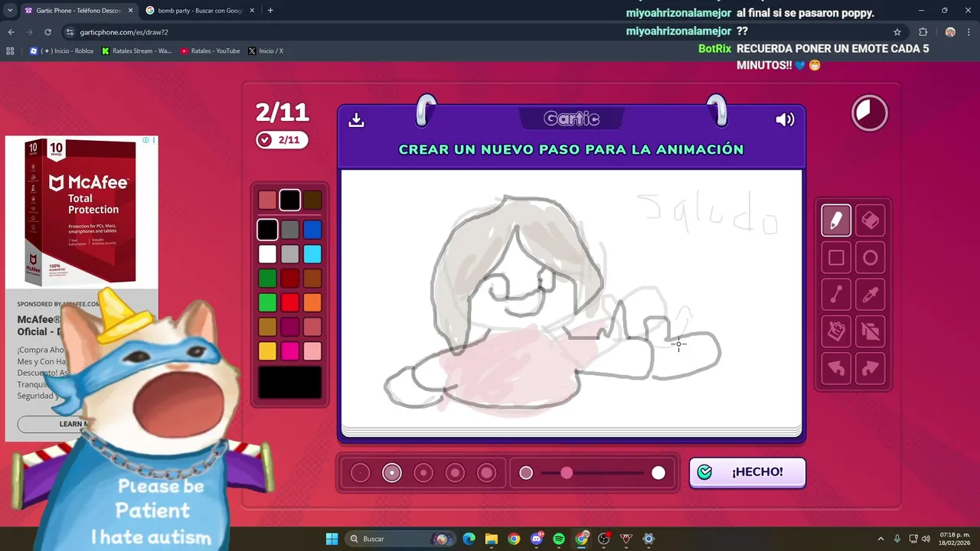Pick the blue color swatch
The width and height of the screenshot is (980, 551).
coord(312,230)
